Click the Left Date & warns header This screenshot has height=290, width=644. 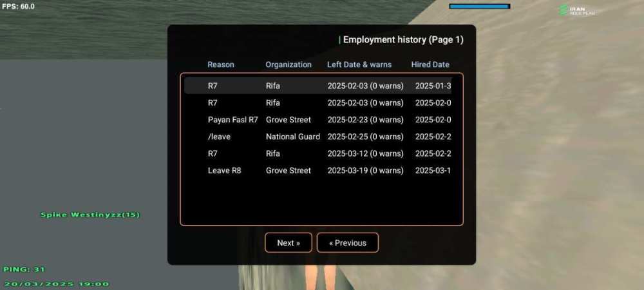pos(359,64)
